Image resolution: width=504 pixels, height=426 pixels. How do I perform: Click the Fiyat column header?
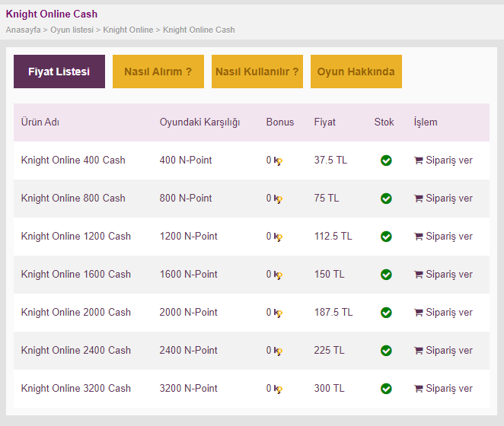324,122
